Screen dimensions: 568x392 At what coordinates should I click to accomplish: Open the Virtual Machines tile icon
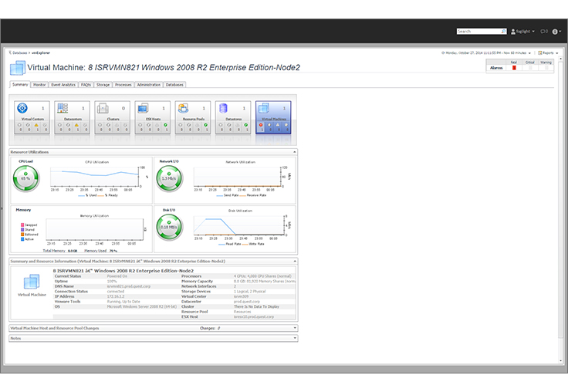[x=264, y=108]
